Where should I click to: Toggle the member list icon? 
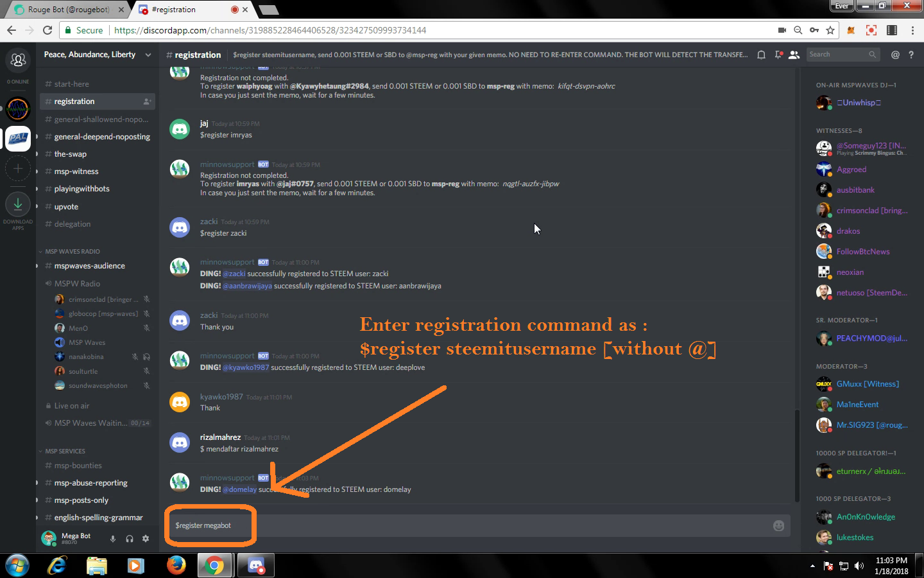[794, 55]
